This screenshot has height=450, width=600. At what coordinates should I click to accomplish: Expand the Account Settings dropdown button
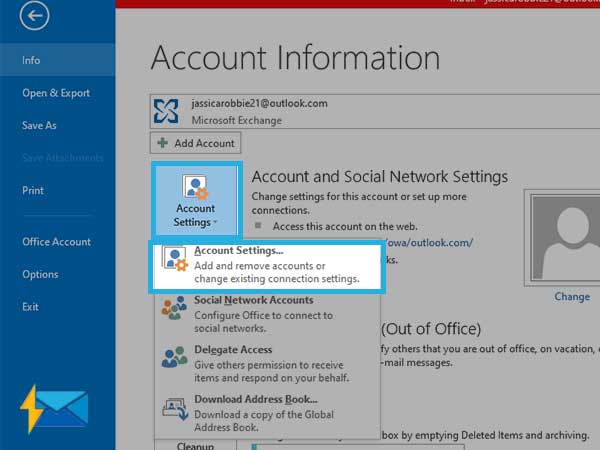(x=196, y=201)
